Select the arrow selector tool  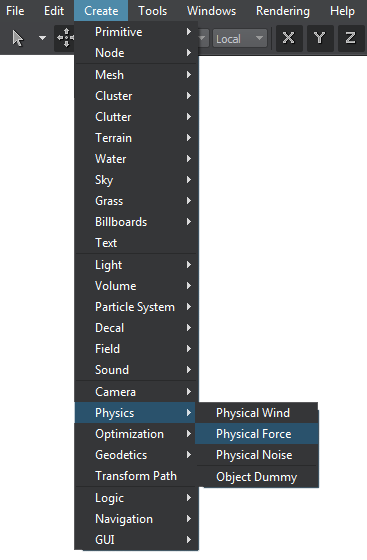17,38
